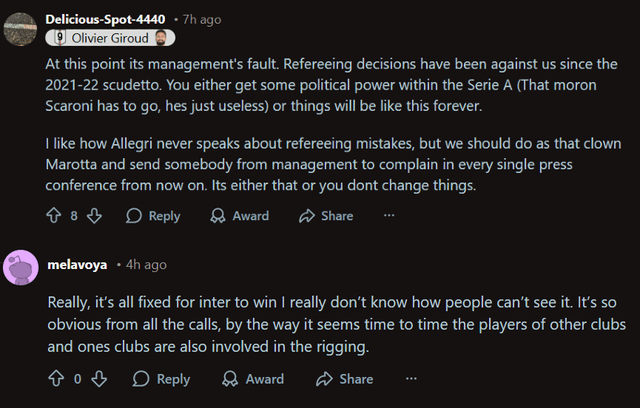
Task: Upvote melavoya's comment
Action: [55, 379]
